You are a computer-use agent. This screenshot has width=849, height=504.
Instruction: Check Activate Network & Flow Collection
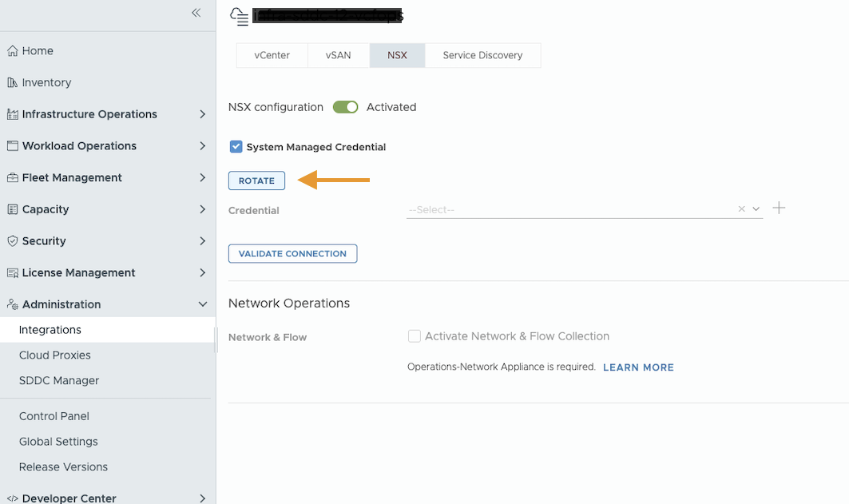415,336
